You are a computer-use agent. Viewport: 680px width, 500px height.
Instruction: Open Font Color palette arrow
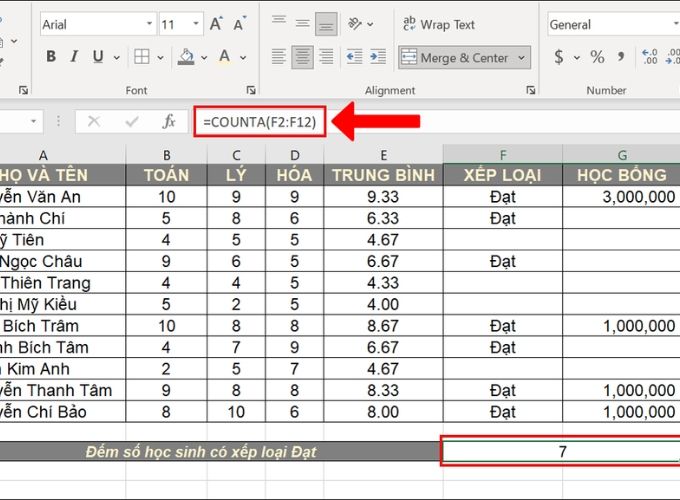tap(243, 57)
